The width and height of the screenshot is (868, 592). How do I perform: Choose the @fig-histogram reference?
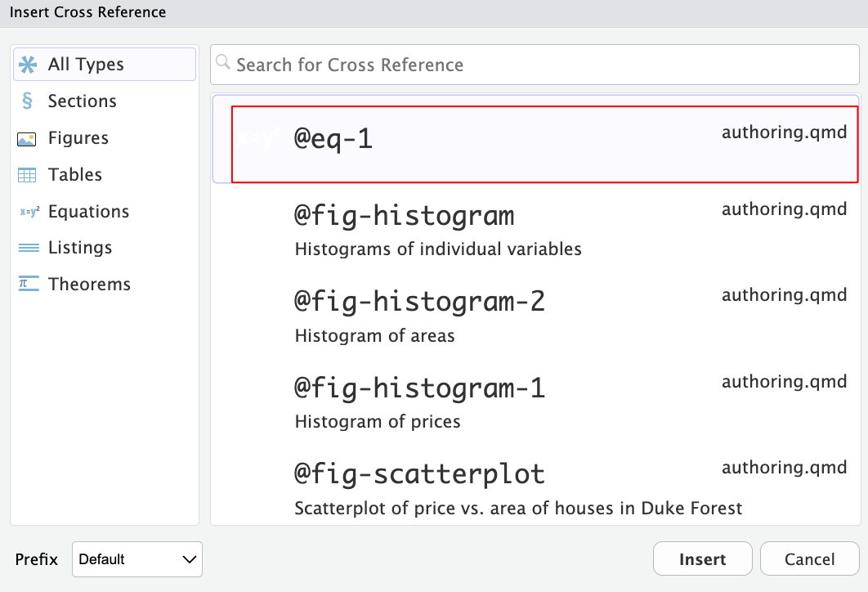click(539, 230)
